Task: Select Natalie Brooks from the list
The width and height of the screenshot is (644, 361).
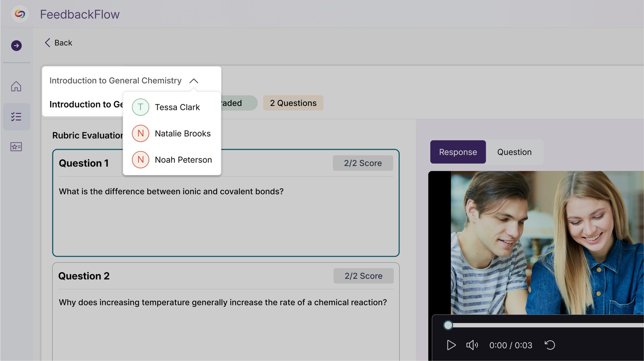Action: [x=183, y=133]
